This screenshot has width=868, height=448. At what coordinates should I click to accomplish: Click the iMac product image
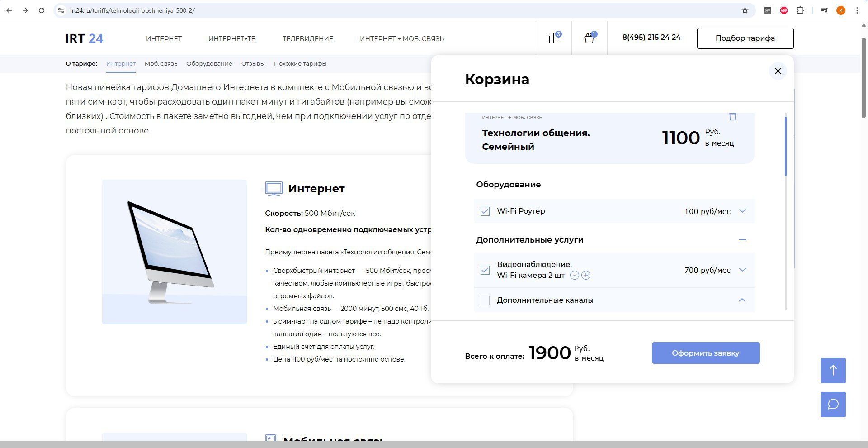175,252
